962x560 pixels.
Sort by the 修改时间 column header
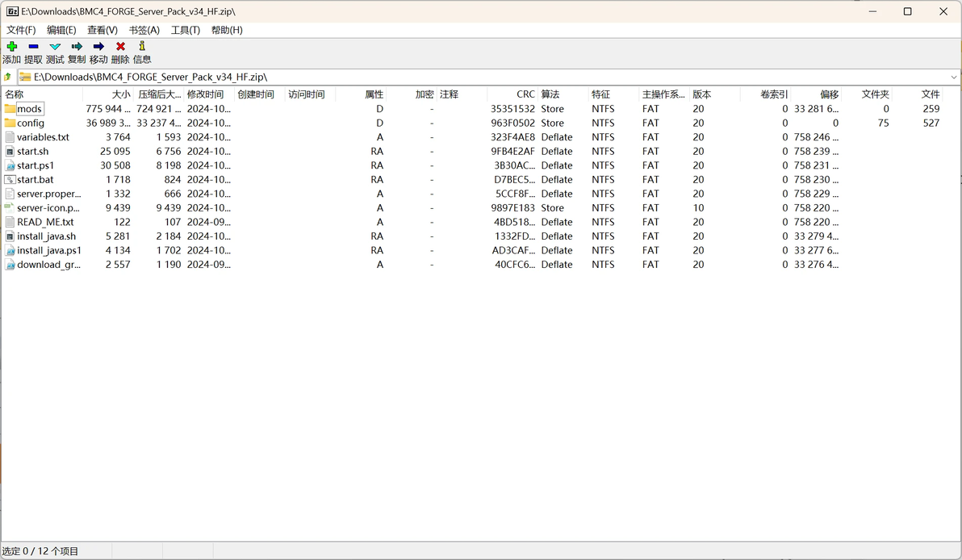coord(208,94)
